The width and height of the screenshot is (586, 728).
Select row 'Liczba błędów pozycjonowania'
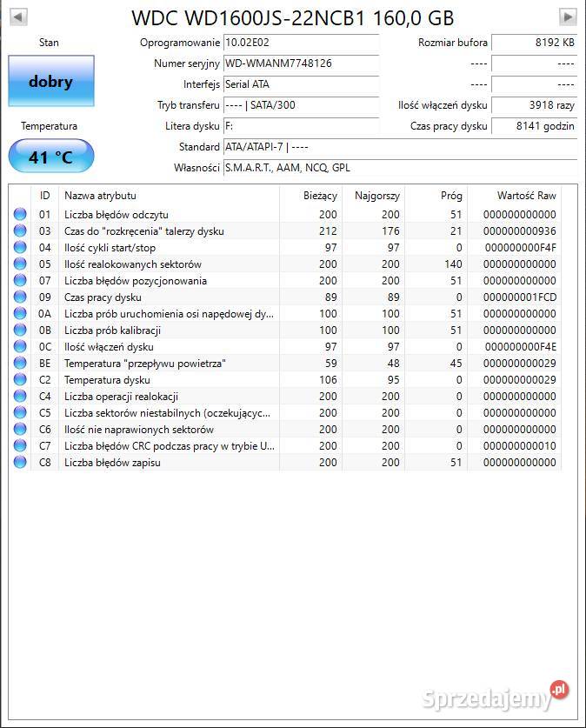(x=285, y=280)
